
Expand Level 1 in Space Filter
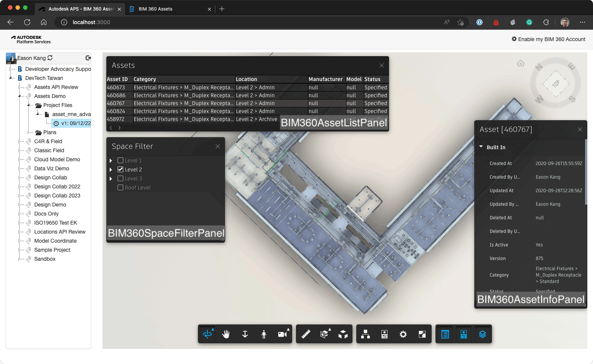[111, 161]
